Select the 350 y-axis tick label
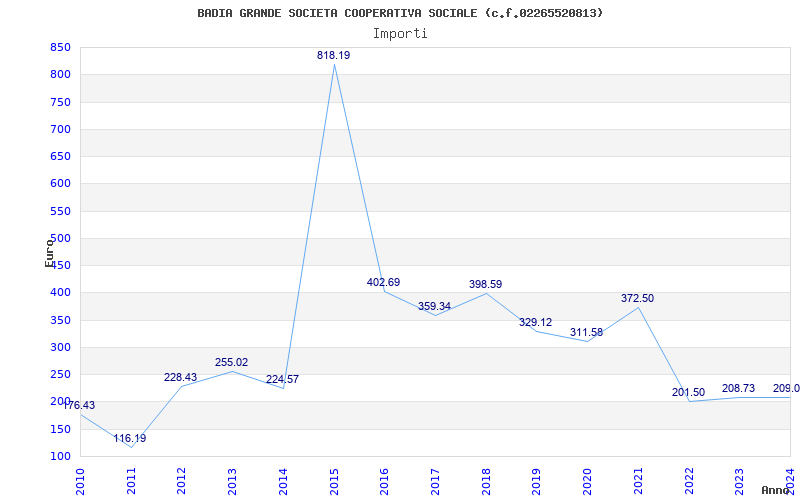The image size is (800, 500). pos(60,320)
